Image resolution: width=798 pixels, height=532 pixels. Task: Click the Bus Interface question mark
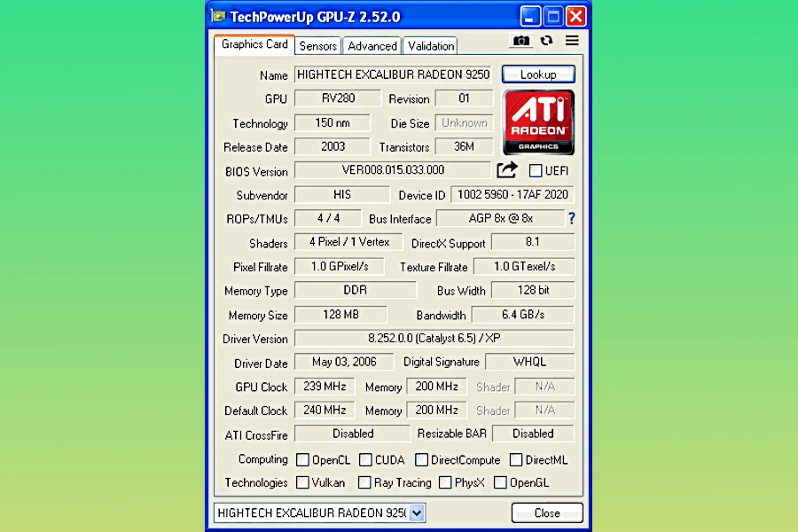point(572,218)
